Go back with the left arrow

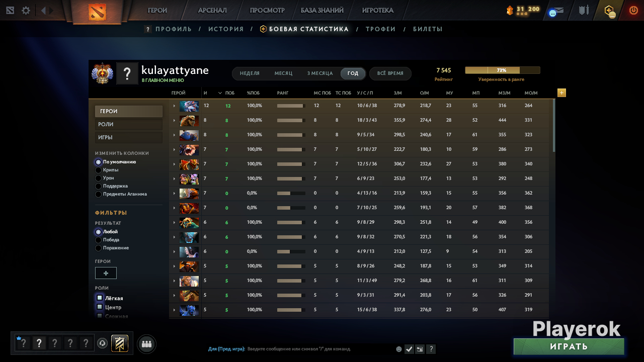[x=43, y=10]
